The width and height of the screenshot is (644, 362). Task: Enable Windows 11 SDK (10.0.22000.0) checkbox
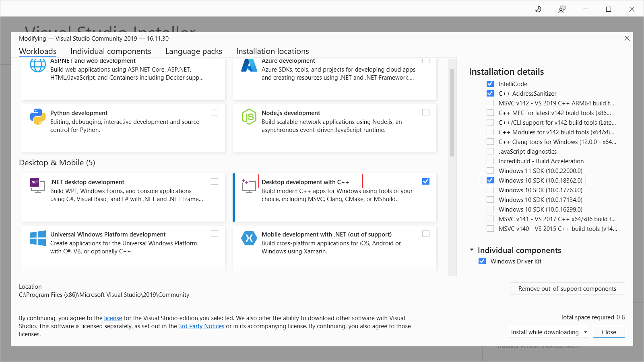490,171
